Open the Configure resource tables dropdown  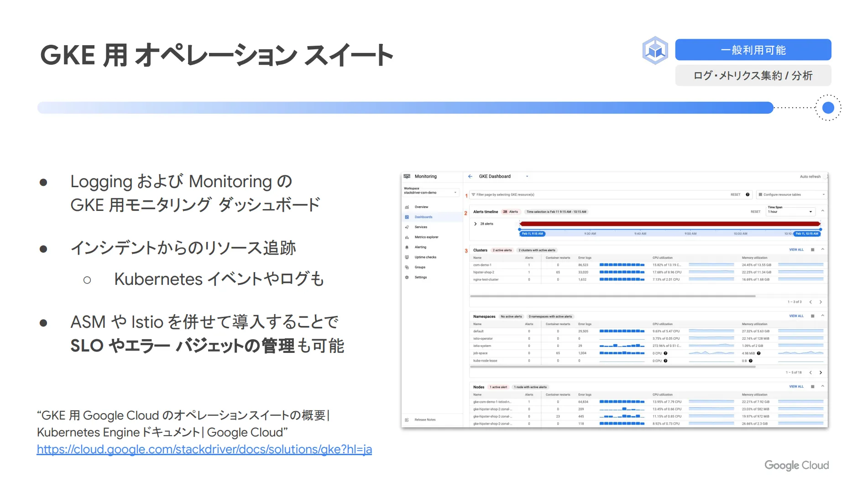click(791, 194)
